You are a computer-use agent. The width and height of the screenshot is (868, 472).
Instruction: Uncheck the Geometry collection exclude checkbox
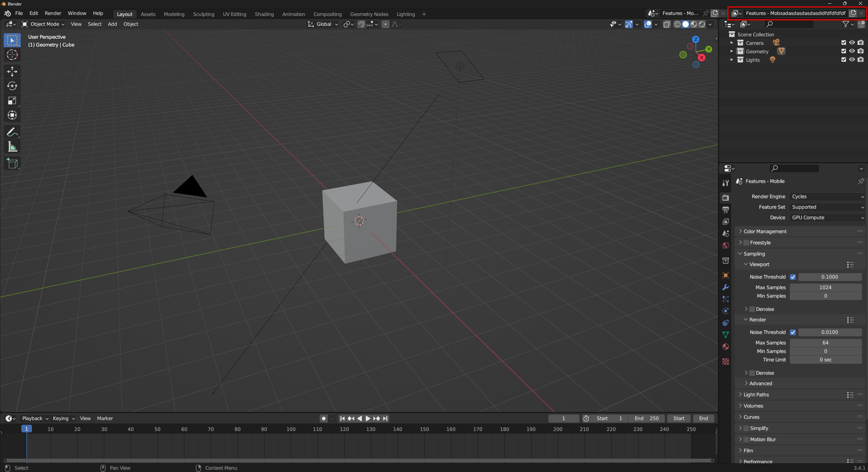click(844, 51)
